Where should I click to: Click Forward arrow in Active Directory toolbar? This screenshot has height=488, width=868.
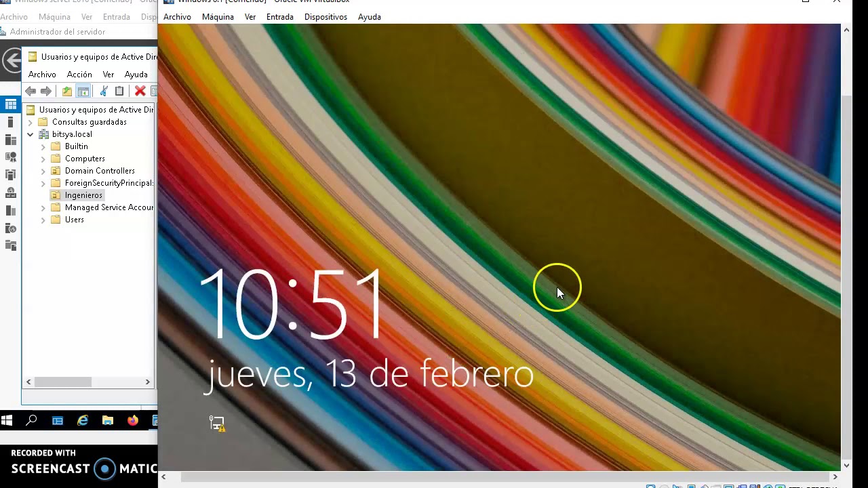(46, 91)
